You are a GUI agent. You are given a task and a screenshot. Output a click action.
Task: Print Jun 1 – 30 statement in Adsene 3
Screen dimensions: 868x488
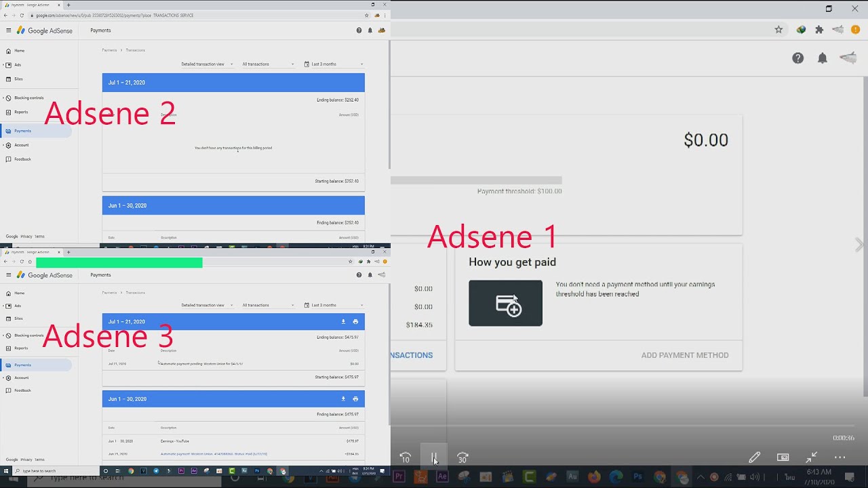coord(355,399)
